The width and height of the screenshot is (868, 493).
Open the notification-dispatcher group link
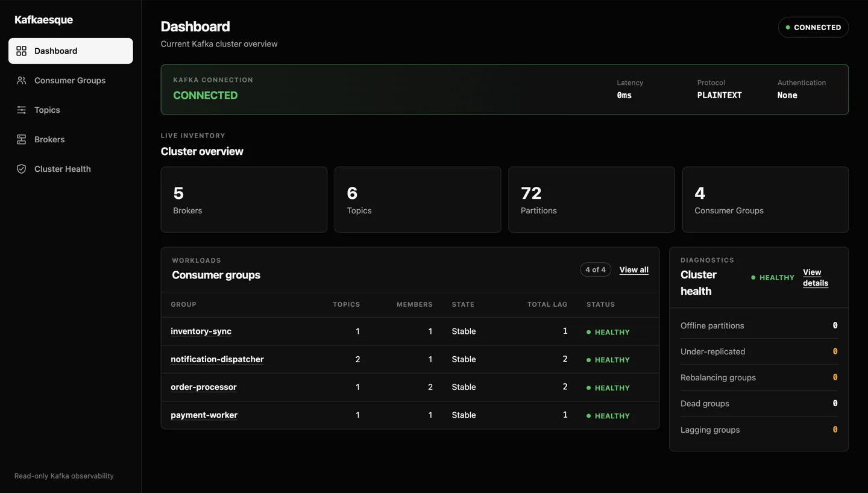(x=217, y=359)
